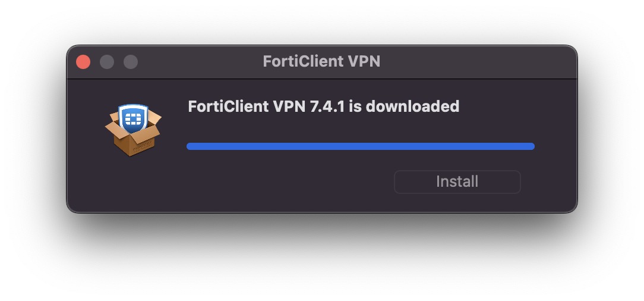The height and width of the screenshot is (301, 644).
Task: Click the grayed-out minimize window button
Action: 107,62
